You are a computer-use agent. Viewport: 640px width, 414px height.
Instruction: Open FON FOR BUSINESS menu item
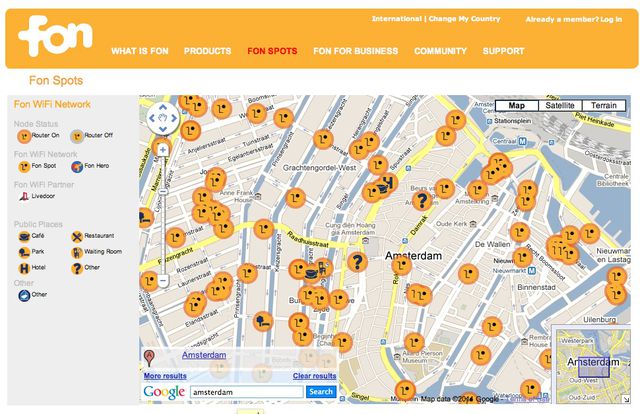point(356,51)
